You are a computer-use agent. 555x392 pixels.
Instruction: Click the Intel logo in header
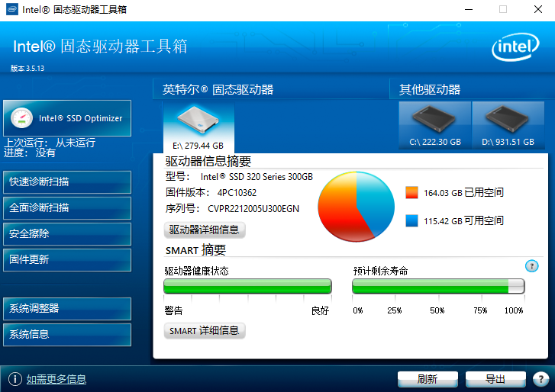pos(514,50)
